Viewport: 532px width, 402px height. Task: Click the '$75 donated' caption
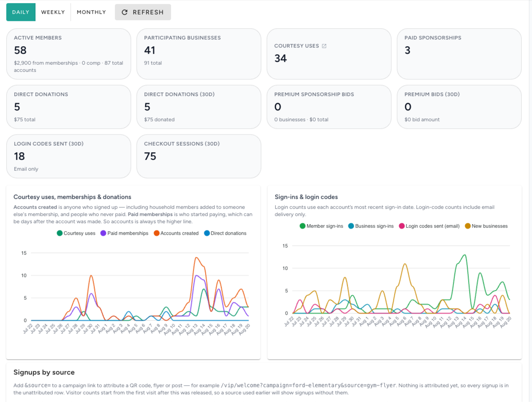159,119
